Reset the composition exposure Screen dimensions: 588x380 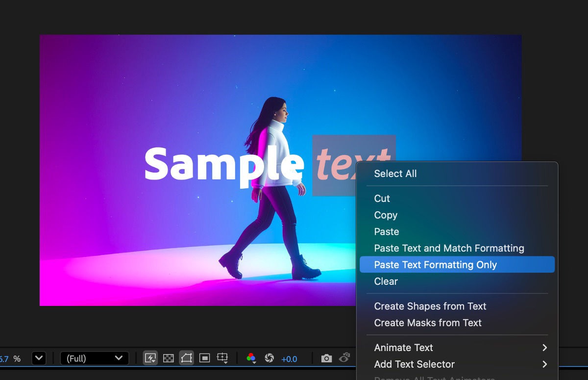point(269,358)
